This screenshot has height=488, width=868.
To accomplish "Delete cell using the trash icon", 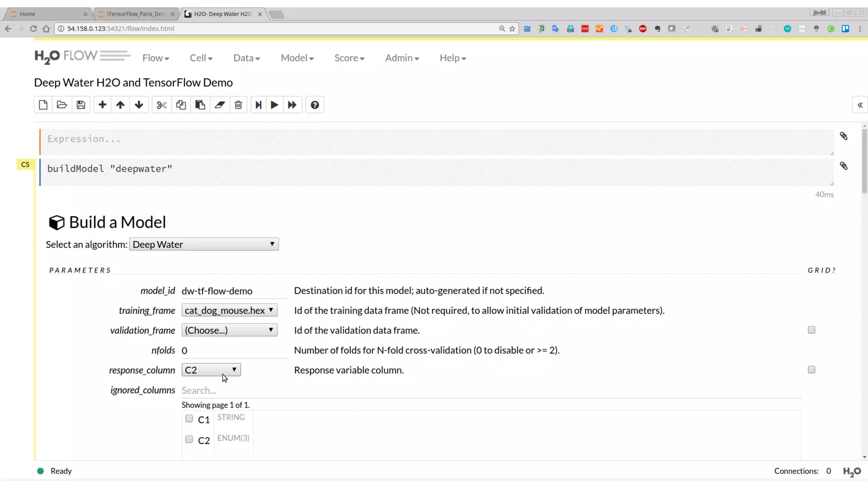I will (x=238, y=105).
